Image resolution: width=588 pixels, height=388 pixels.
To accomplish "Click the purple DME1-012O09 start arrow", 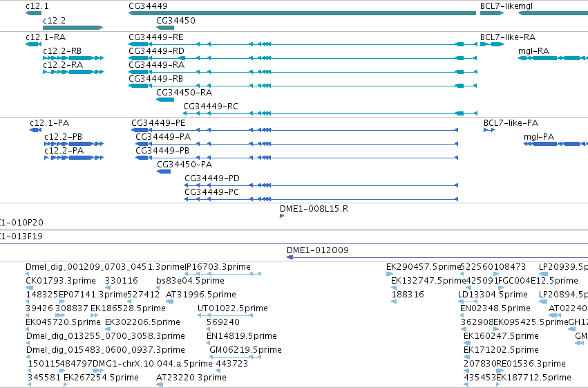I will pyautogui.click(x=290, y=257).
